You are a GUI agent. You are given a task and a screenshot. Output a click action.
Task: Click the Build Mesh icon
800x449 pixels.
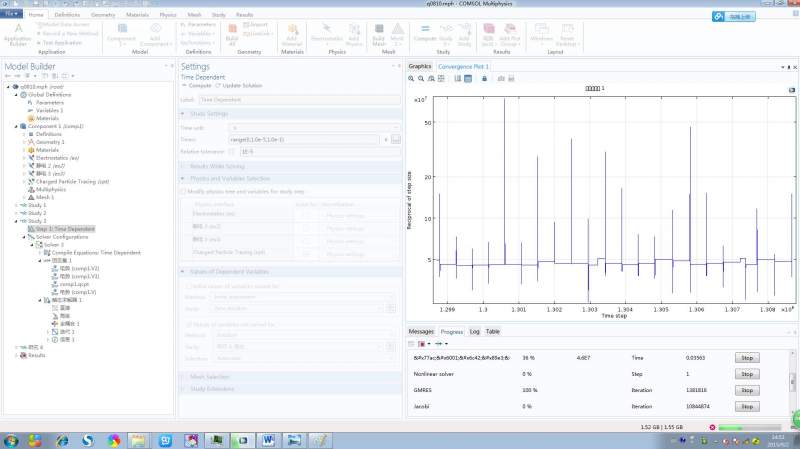click(379, 32)
